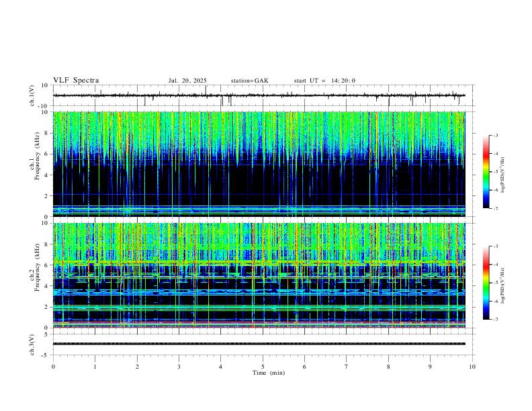Click the ch.1 spectrogram color scale bar
Image resolution: width=532 pixels, height=411 pixels.
point(486,172)
